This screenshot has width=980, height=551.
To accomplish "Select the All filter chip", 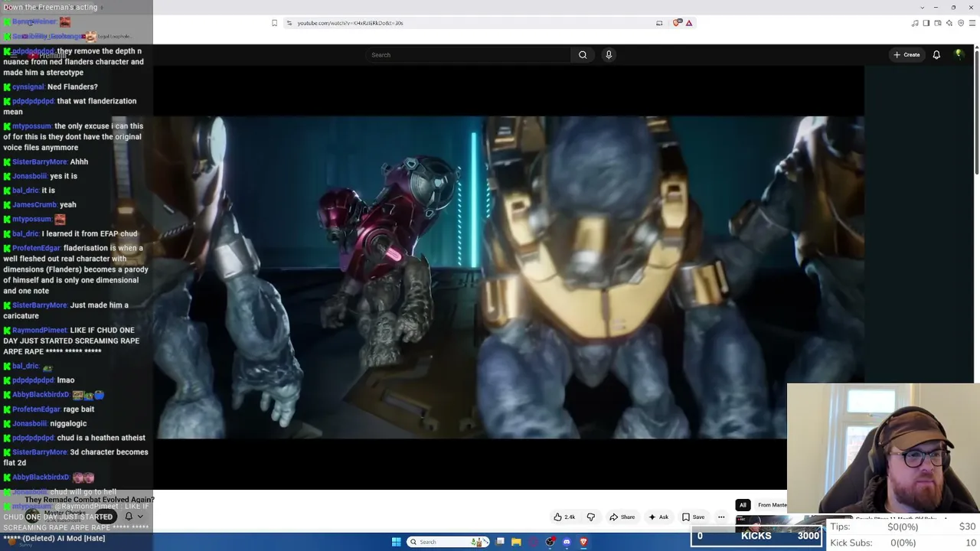I will 743,505.
